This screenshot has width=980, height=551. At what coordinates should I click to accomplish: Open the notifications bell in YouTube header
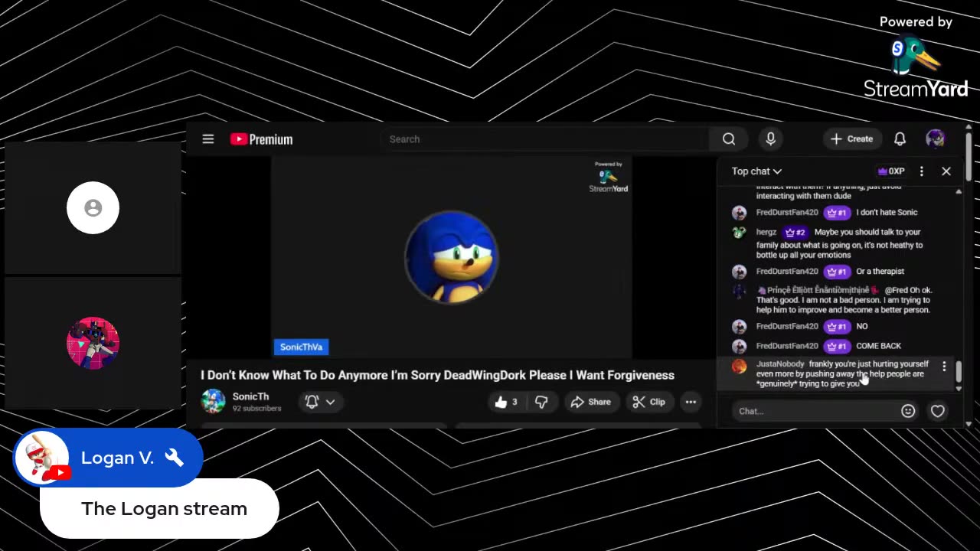tap(900, 139)
